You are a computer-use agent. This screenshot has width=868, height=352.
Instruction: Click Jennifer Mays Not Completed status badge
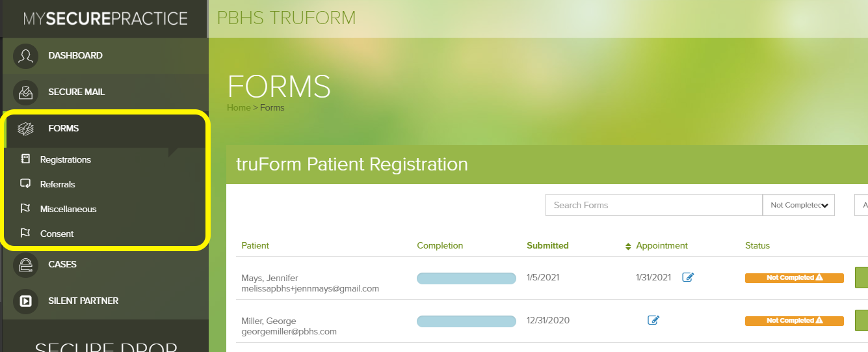tap(794, 278)
